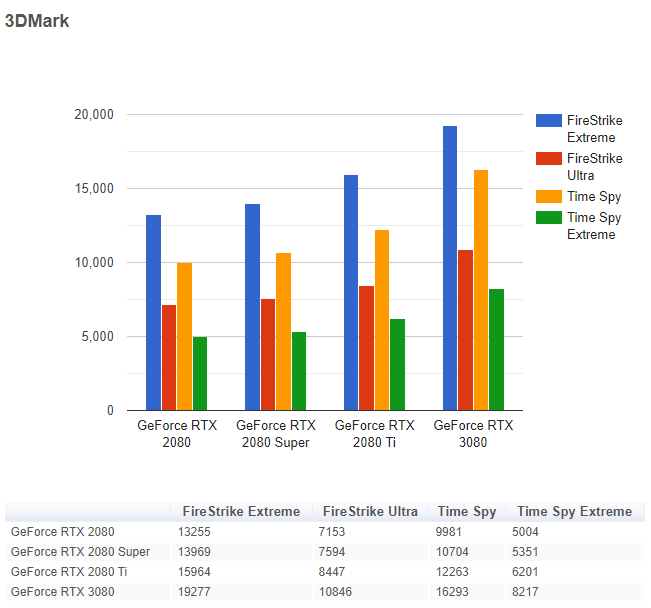Viewport: 651px width, 608px height.
Task: Click the GeForce RTX 2080 Super axis label
Action: click(276, 434)
